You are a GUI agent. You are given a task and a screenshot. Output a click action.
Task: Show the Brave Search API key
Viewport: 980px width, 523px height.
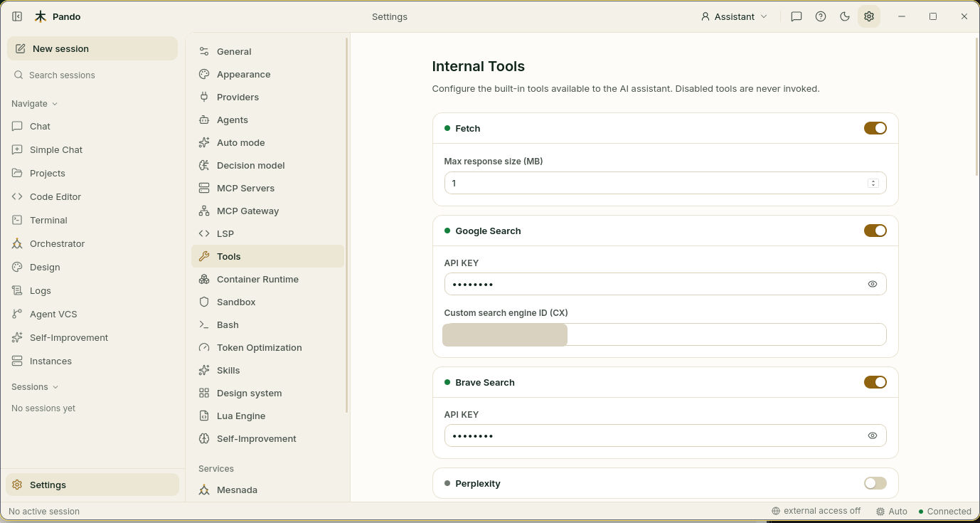click(873, 435)
